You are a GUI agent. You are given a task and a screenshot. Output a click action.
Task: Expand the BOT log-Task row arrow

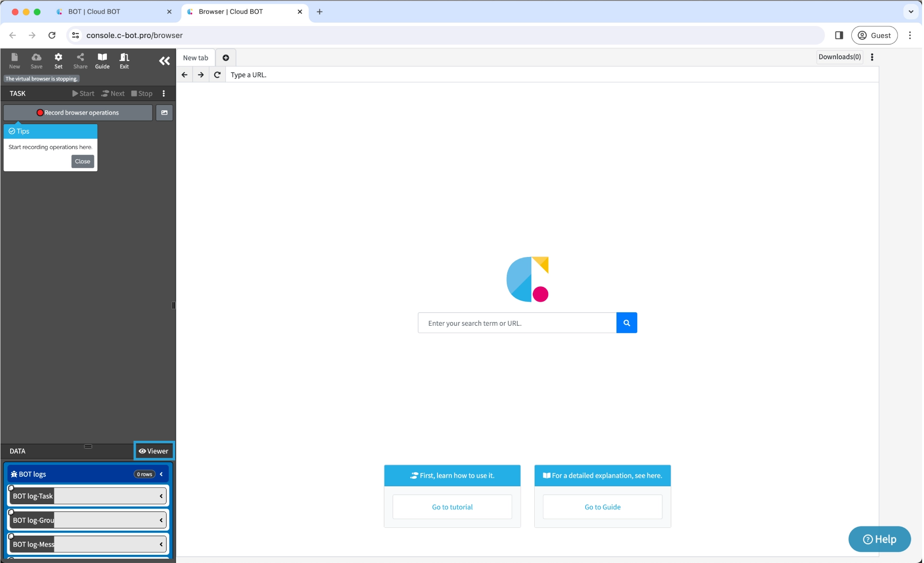pyautogui.click(x=161, y=496)
